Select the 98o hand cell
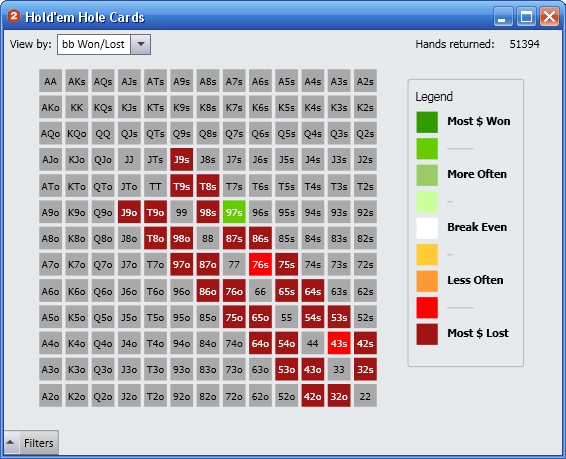This screenshot has height=459, width=566. [182, 238]
